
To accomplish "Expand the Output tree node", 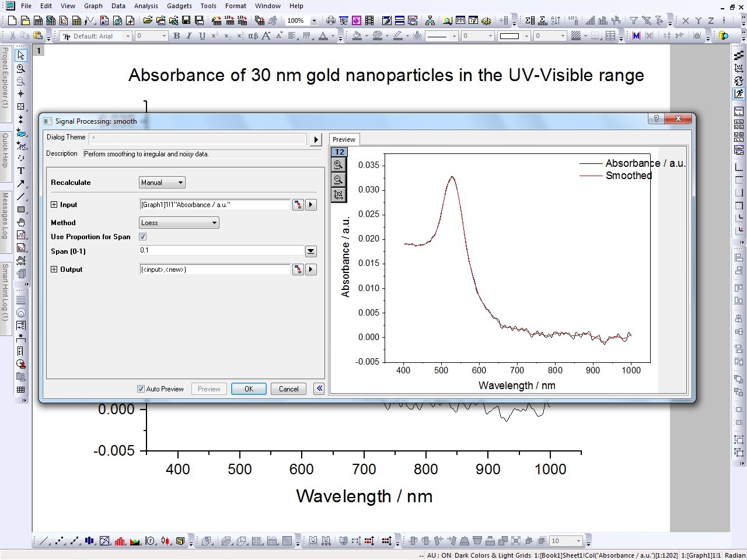I will pyautogui.click(x=54, y=269).
